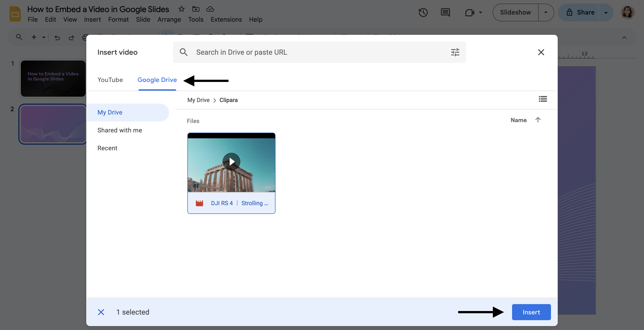
Task: Open the Format menu
Action: tap(118, 19)
